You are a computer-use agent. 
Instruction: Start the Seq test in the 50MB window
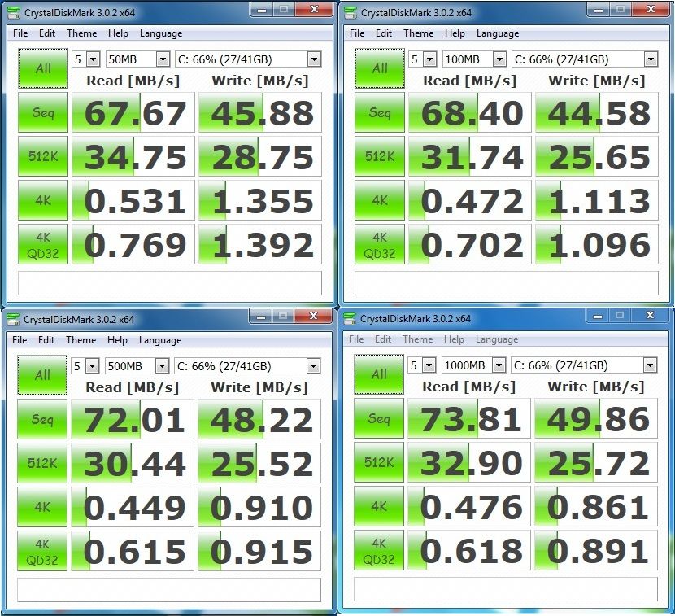pos(43,112)
